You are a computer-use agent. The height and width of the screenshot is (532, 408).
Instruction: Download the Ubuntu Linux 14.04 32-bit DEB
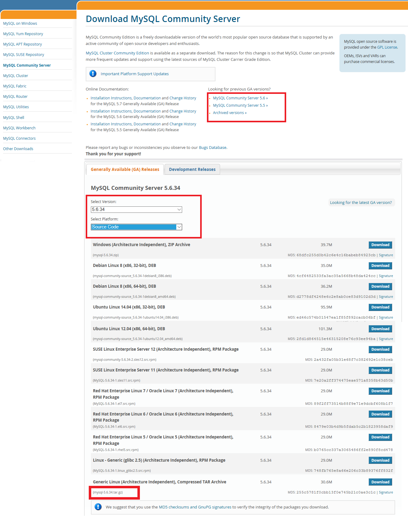click(x=380, y=307)
